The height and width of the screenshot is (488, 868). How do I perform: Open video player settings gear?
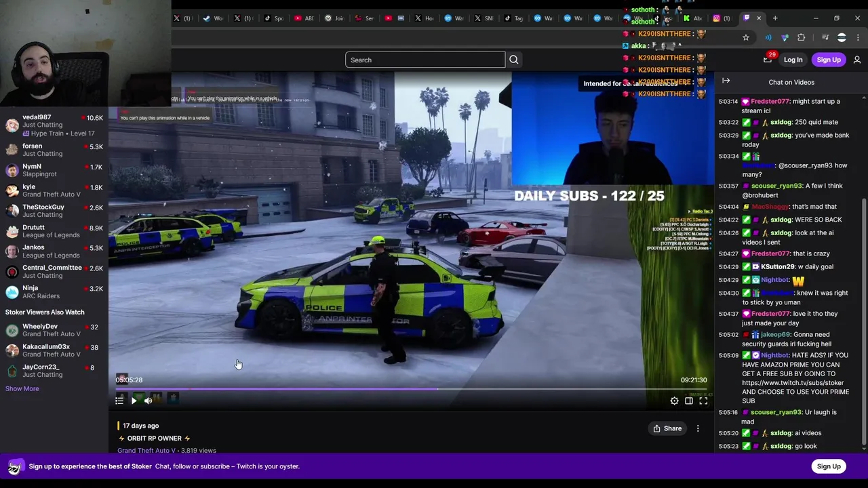point(674,401)
